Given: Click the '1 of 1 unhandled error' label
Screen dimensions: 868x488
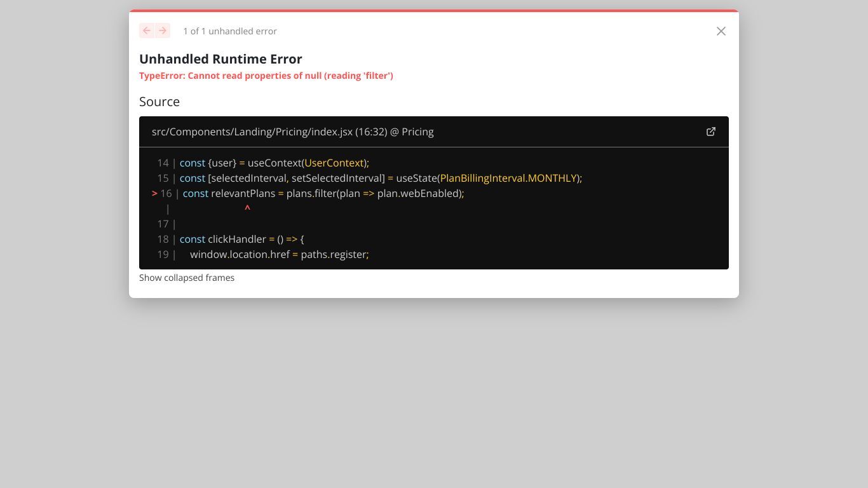Looking at the screenshot, I should click(229, 31).
